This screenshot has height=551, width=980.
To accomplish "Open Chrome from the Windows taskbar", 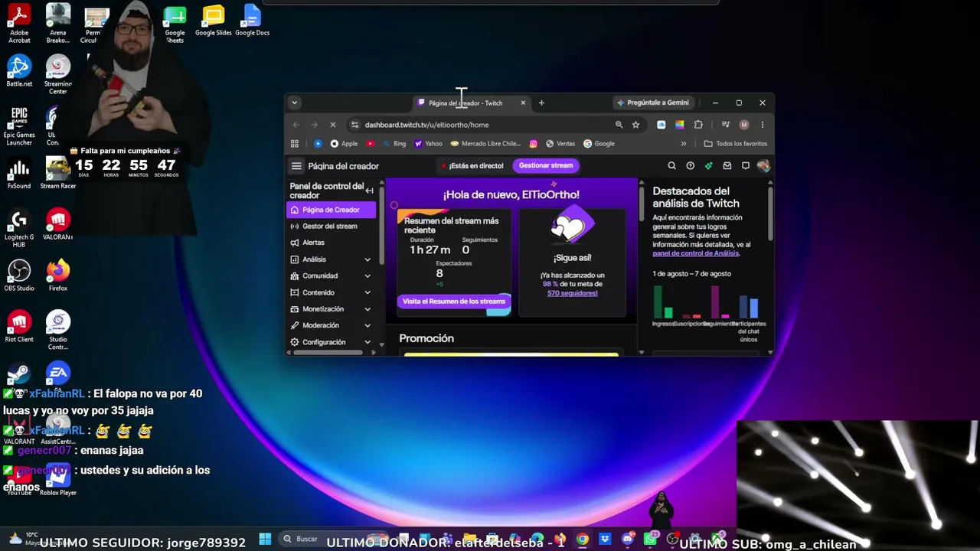I will pos(583,540).
